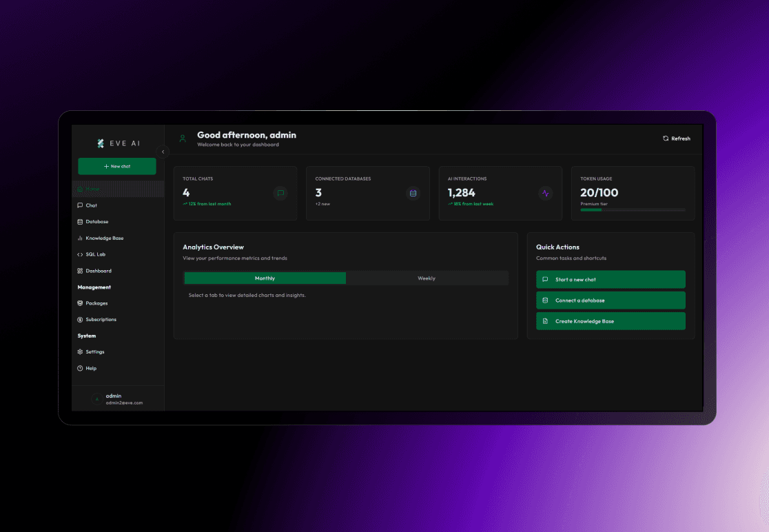Screen dimensions: 769x532
Task: Click the database cylinder icon in sidebar
Action: [80, 222]
